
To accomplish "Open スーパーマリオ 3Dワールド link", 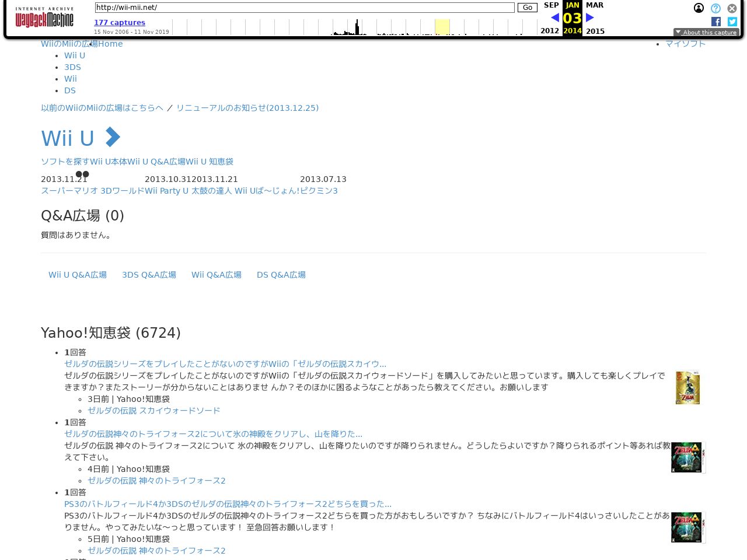I will click(x=93, y=191).
